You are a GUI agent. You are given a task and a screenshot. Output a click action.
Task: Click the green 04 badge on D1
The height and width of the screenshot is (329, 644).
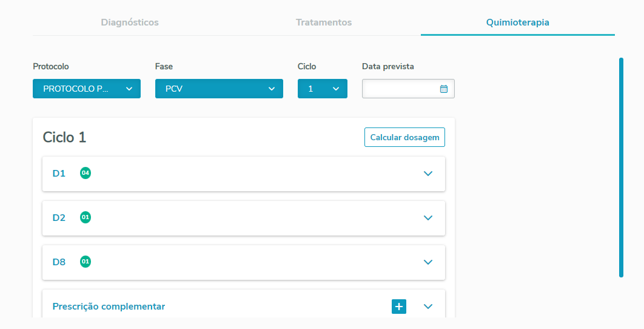[86, 173]
